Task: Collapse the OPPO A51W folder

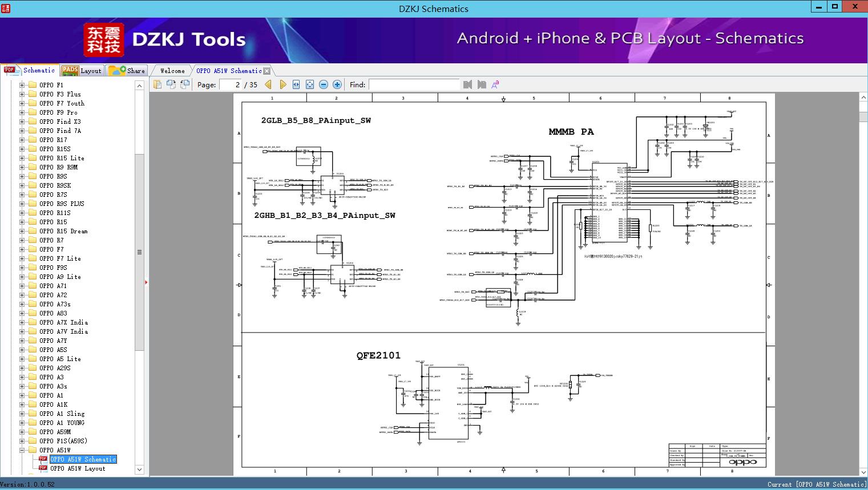Action: [x=22, y=450]
